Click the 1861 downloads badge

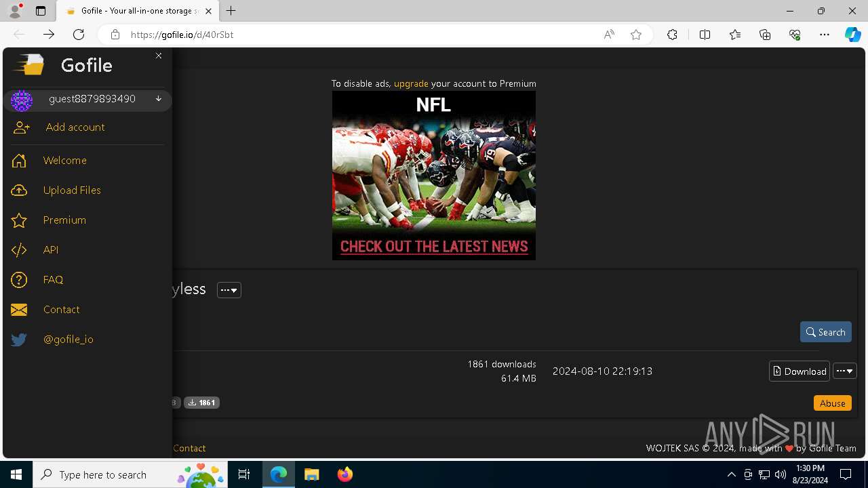click(x=201, y=403)
